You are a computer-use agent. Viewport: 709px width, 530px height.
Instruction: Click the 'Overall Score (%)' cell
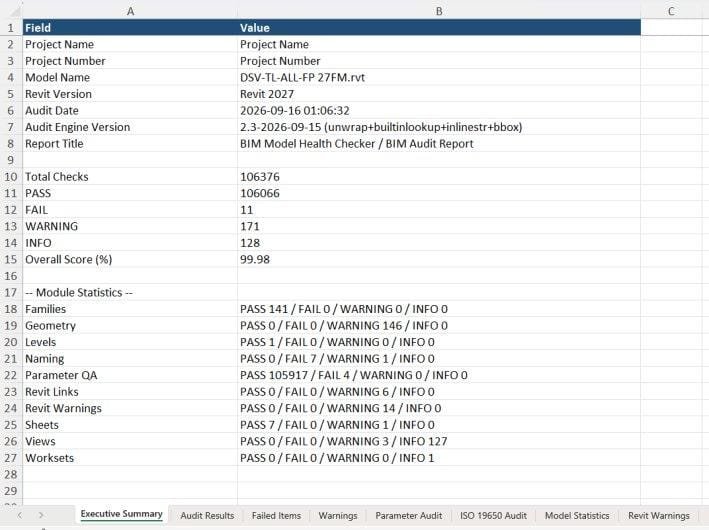(x=130, y=260)
